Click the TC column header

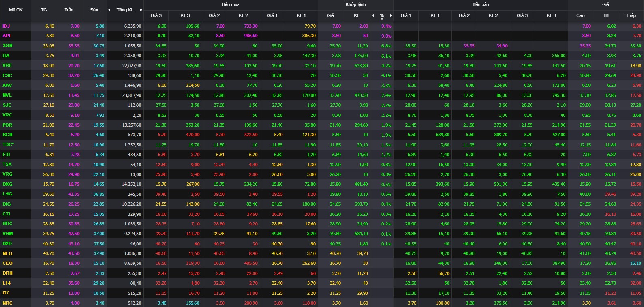(x=44, y=10)
